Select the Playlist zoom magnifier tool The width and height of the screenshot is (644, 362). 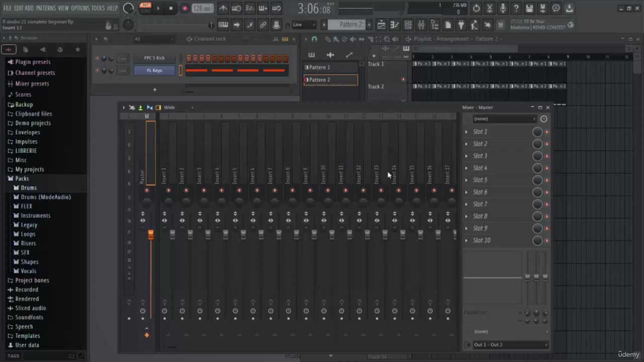[x=387, y=39]
